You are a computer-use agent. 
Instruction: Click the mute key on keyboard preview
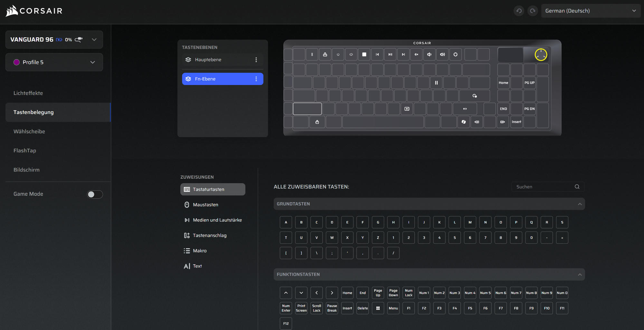(x=416, y=54)
